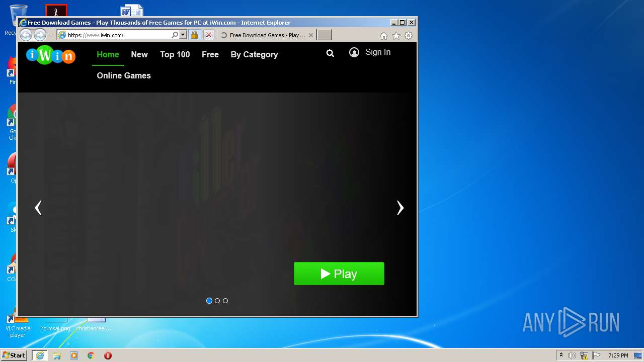The image size is (644, 362).
Task: Click the security lock icon in address bar
Action: (x=194, y=35)
